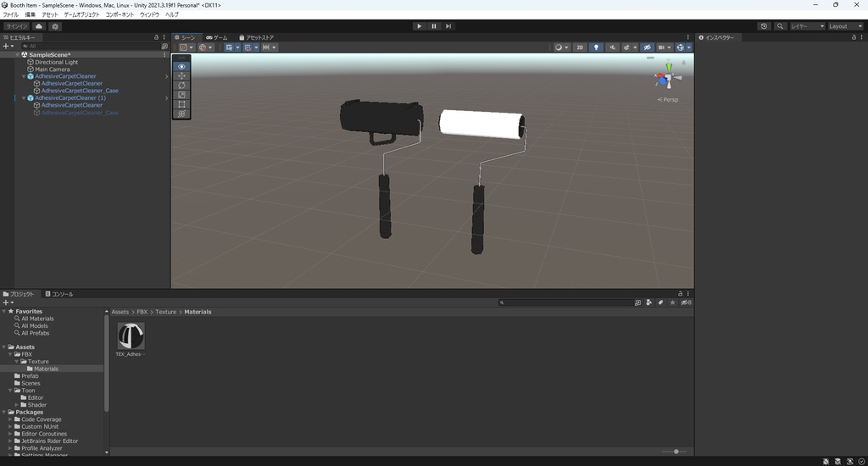Screen dimensions: 868x466
Task: Open SampleScene row options menu
Action: point(164,55)
